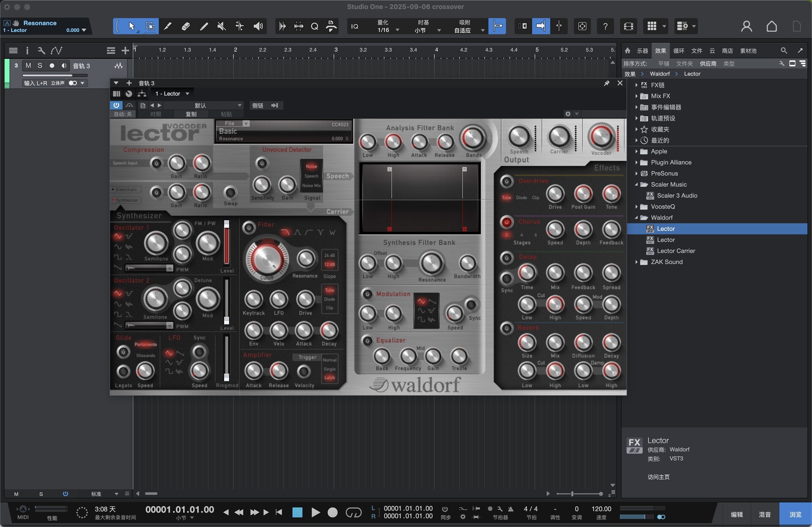This screenshot has height=527, width=812.
Task: Click the 浏览 browse button
Action: click(795, 514)
